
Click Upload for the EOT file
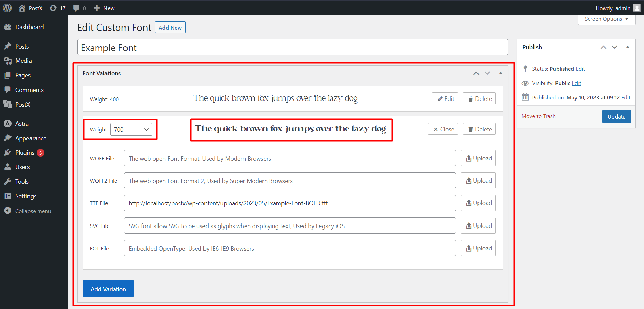[x=478, y=248]
